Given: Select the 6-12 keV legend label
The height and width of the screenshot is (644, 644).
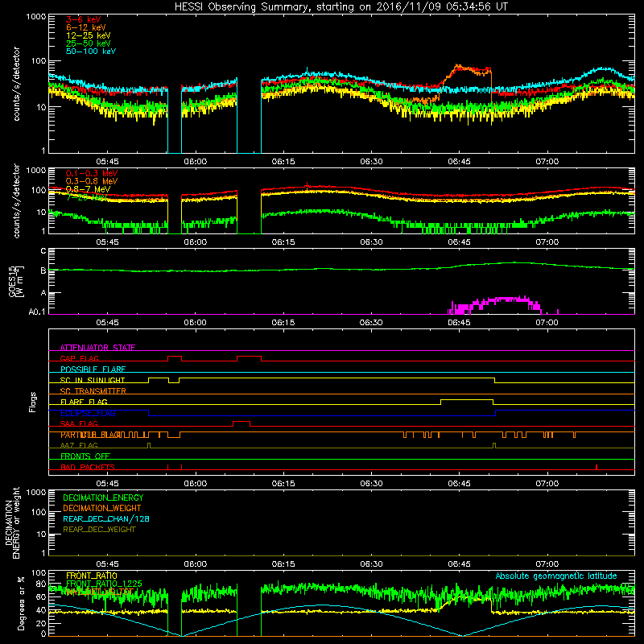Looking at the screenshot, I should tap(86, 27).
